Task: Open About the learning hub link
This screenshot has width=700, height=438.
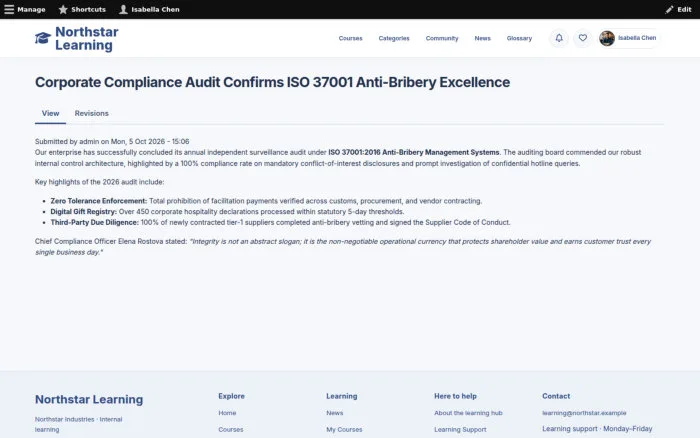Action: coord(468,413)
